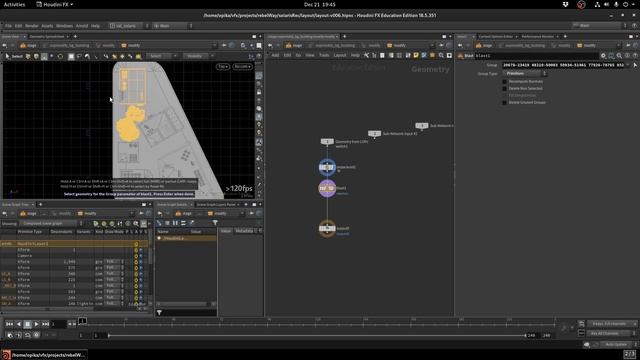
Task: Select the Camera row in scene graph tree
Action: tap(74, 256)
